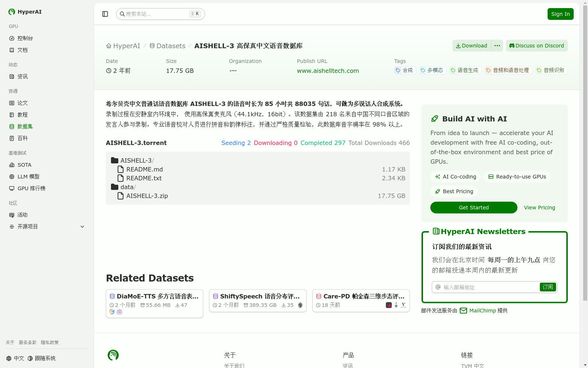The width and height of the screenshot is (588, 368).
Task: Click the Download button
Action: click(x=472, y=46)
